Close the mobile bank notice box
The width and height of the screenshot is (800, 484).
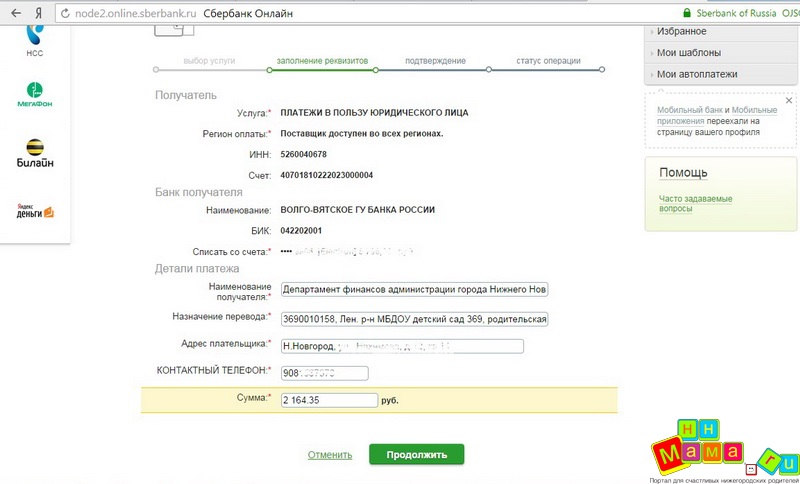(x=789, y=100)
